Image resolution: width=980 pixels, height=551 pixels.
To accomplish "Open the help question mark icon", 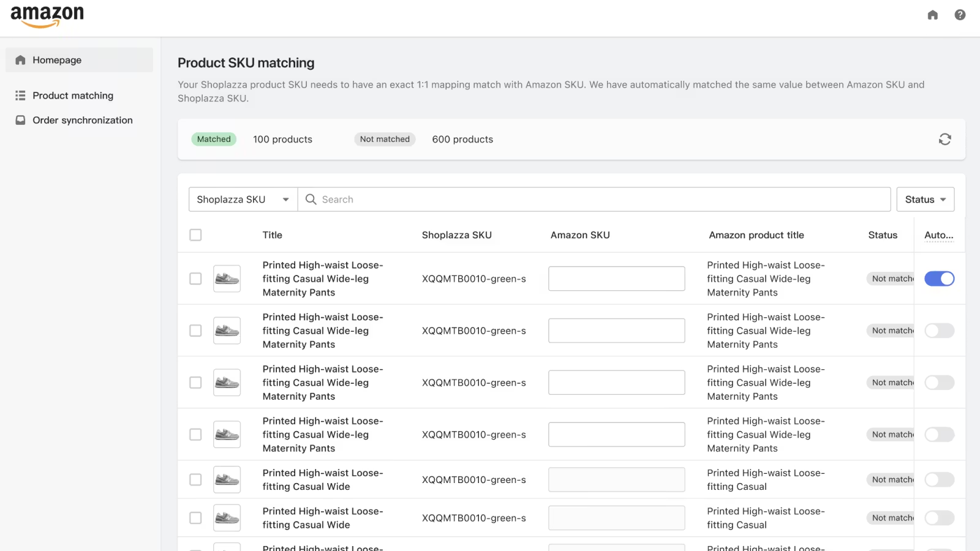I will tap(960, 15).
